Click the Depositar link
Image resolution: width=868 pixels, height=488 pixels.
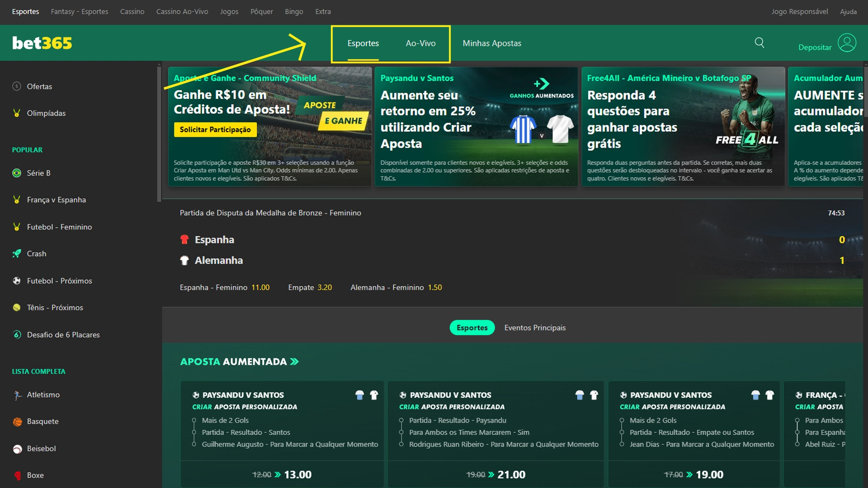(815, 47)
